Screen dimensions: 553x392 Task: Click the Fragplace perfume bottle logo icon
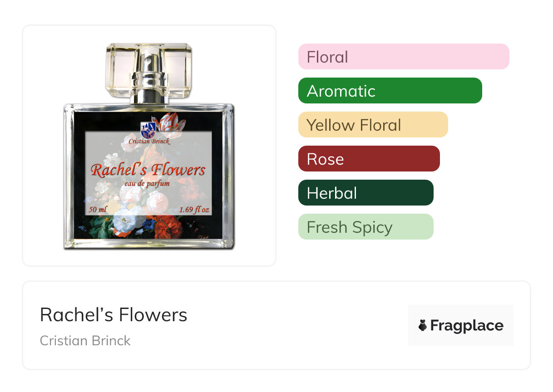coord(423,325)
